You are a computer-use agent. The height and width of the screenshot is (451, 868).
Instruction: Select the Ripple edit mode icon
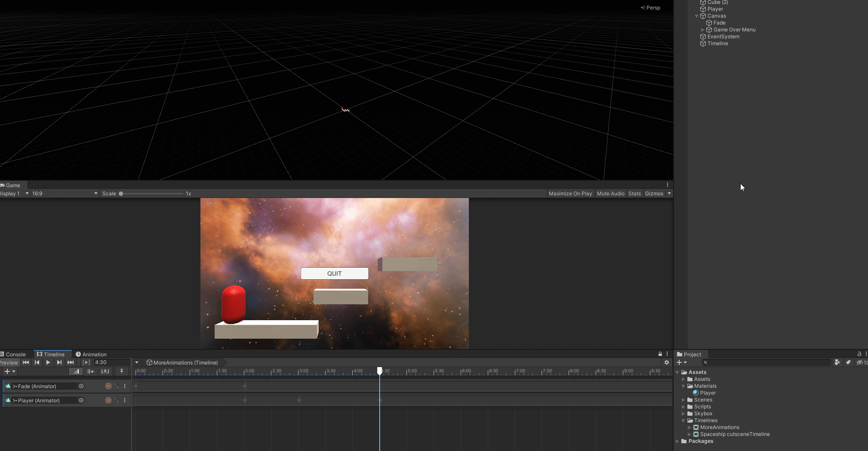90,371
